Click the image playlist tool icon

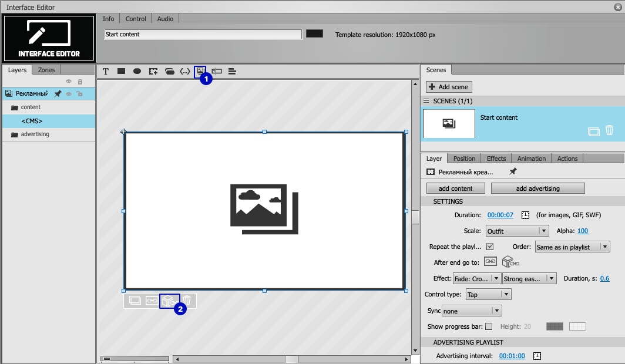pos(200,71)
